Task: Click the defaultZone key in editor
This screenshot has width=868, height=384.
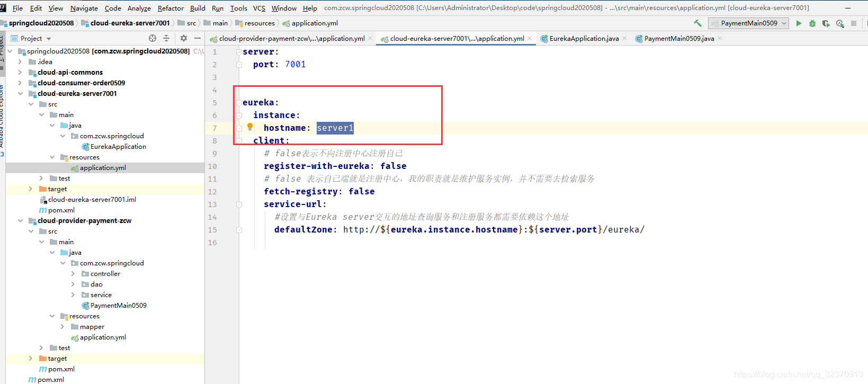Action: click(x=303, y=229)
